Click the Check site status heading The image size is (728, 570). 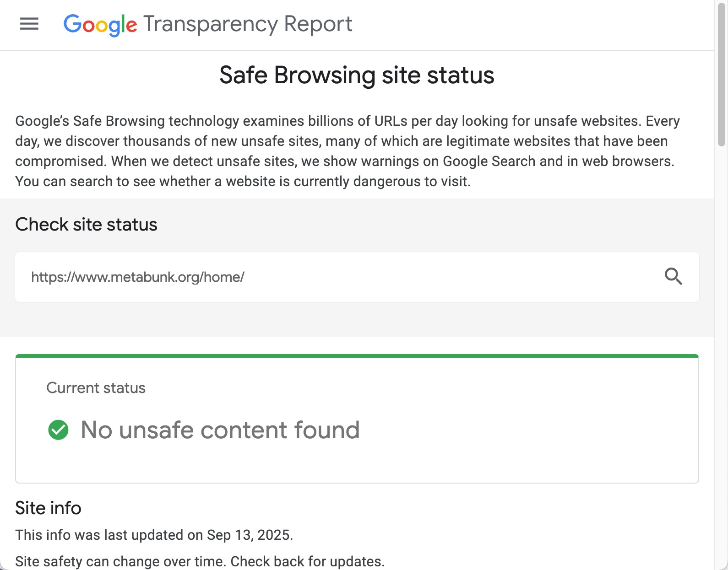point(86,225)
